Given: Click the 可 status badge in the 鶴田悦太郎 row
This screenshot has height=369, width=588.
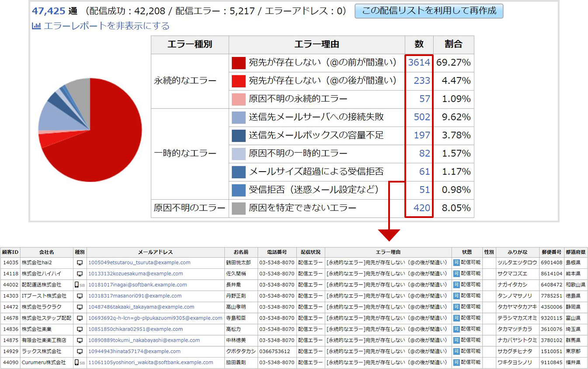Looking at the screenshot, I should pos(456,263).
